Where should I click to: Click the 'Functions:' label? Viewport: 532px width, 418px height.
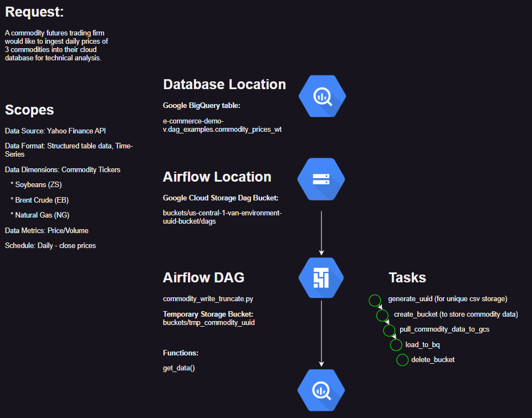181,353
